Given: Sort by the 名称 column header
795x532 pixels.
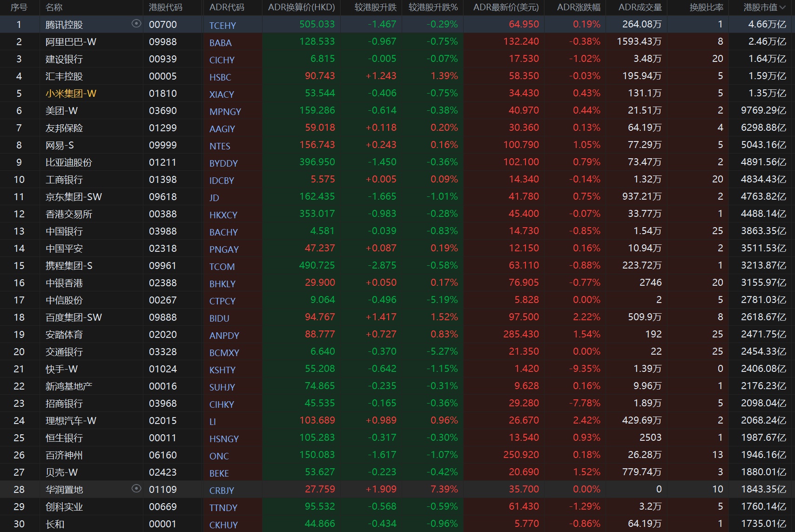Looking at the screenshot, I should click(x=54, y=7).
